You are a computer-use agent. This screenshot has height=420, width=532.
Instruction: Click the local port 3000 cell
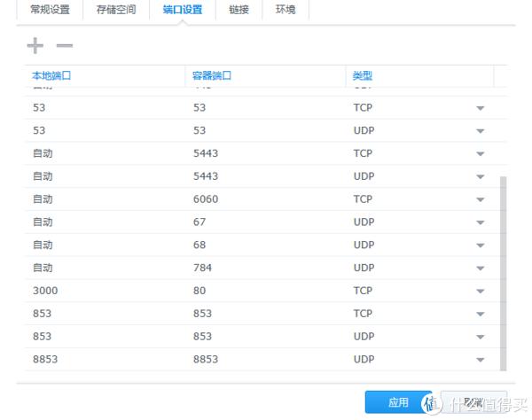coord(45,291)
